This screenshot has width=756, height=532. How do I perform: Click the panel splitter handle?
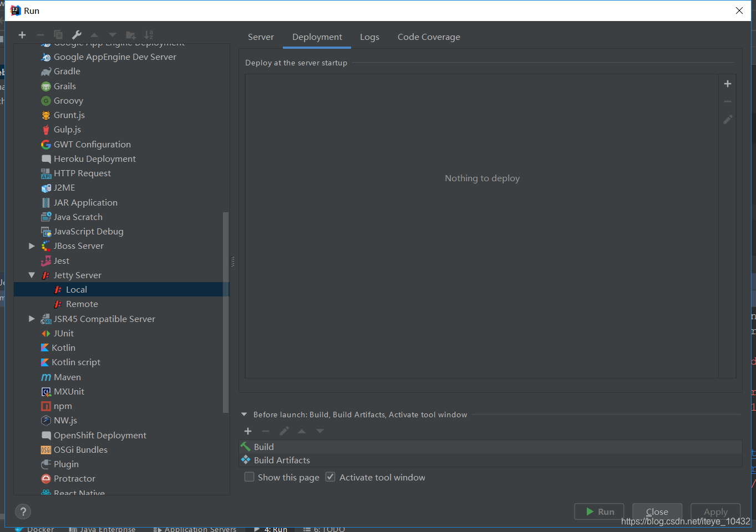coord(233,262)
